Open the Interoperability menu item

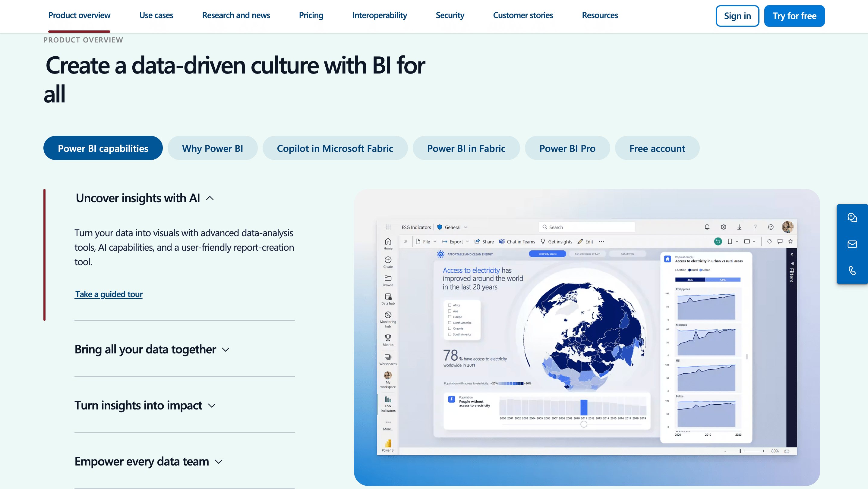379,15
